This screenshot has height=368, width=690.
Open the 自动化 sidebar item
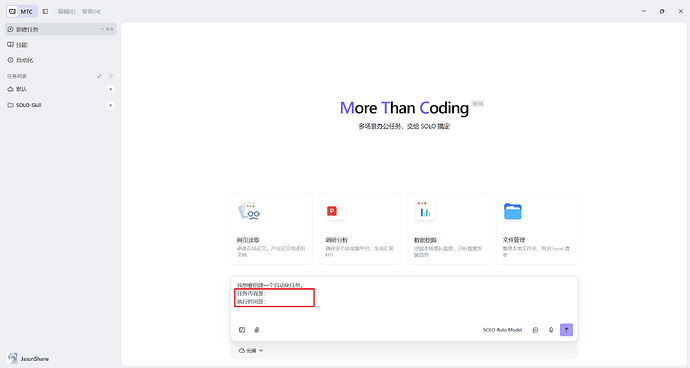click(61, 60)
